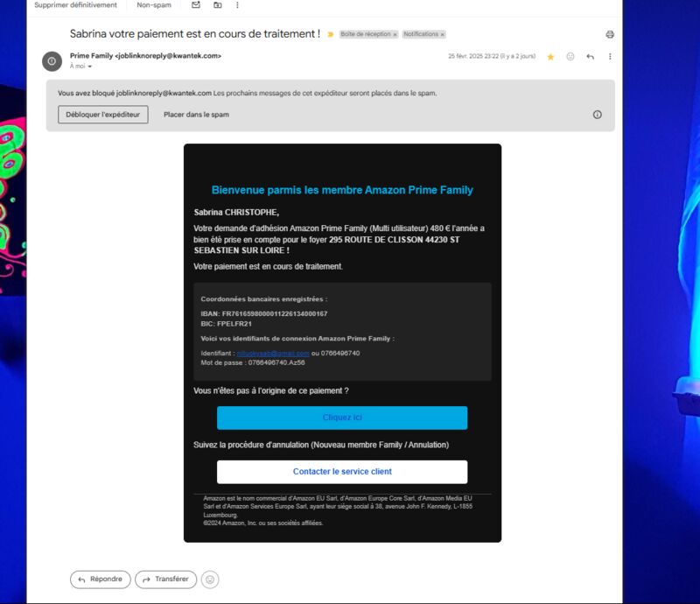Click the heading Bienvenue parmis les membre

[342, 190]
